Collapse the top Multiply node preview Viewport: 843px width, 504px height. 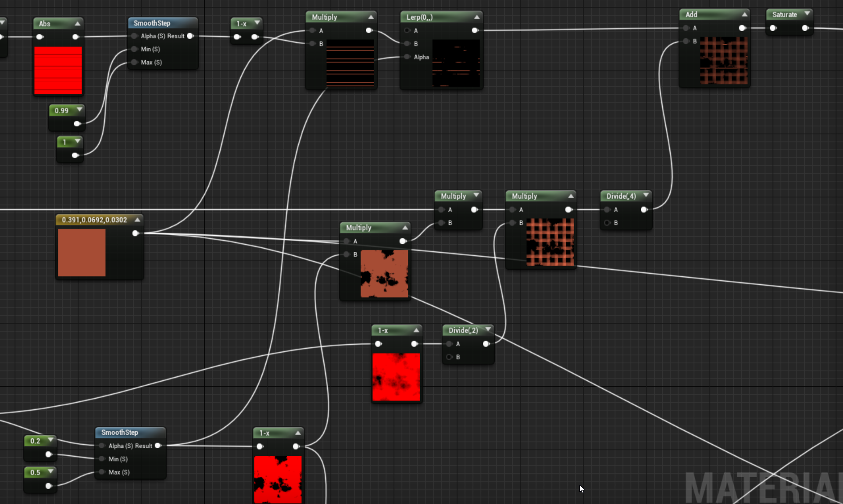tap(371, 17)
